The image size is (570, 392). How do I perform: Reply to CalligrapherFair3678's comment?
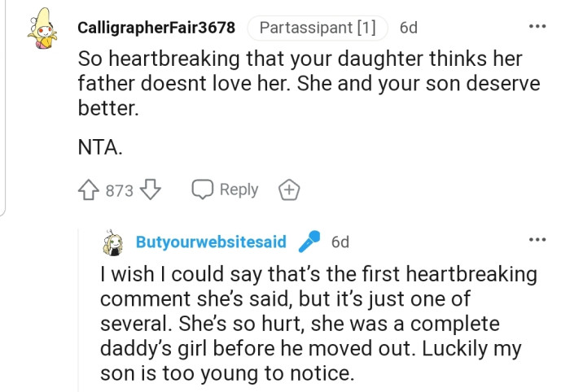click(225, 189)
